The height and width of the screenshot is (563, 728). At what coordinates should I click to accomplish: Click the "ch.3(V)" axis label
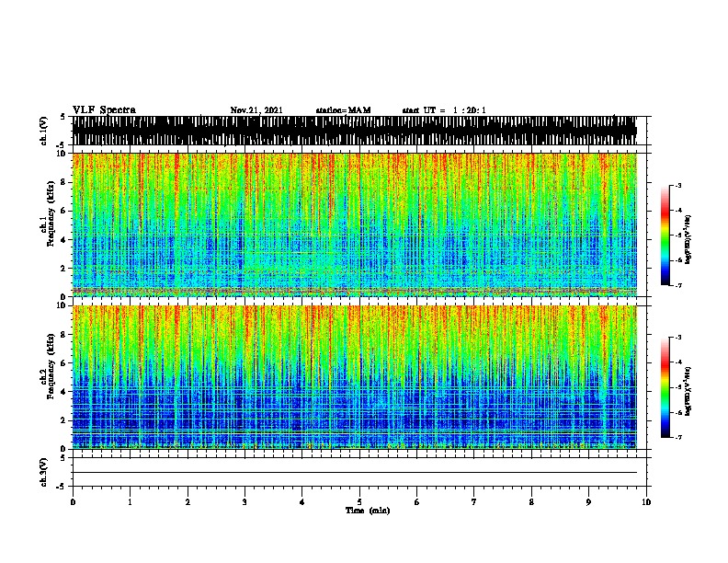pos(43,473)
